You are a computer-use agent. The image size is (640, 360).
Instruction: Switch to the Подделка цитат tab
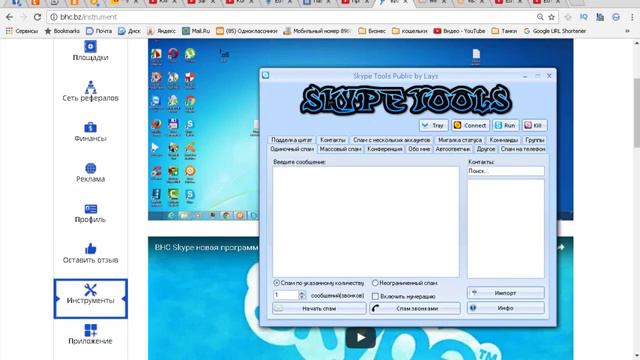291,140
